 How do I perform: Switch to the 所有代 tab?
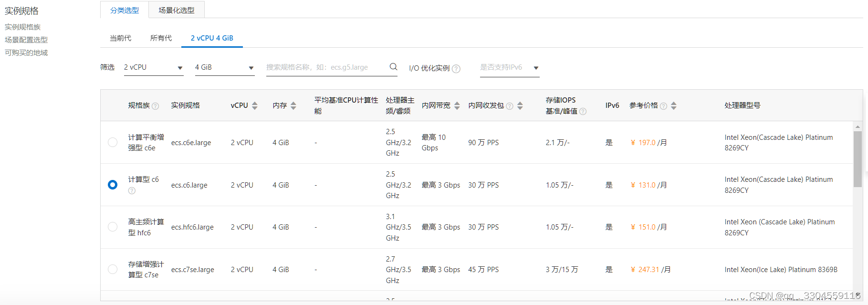tap(161, 38)
